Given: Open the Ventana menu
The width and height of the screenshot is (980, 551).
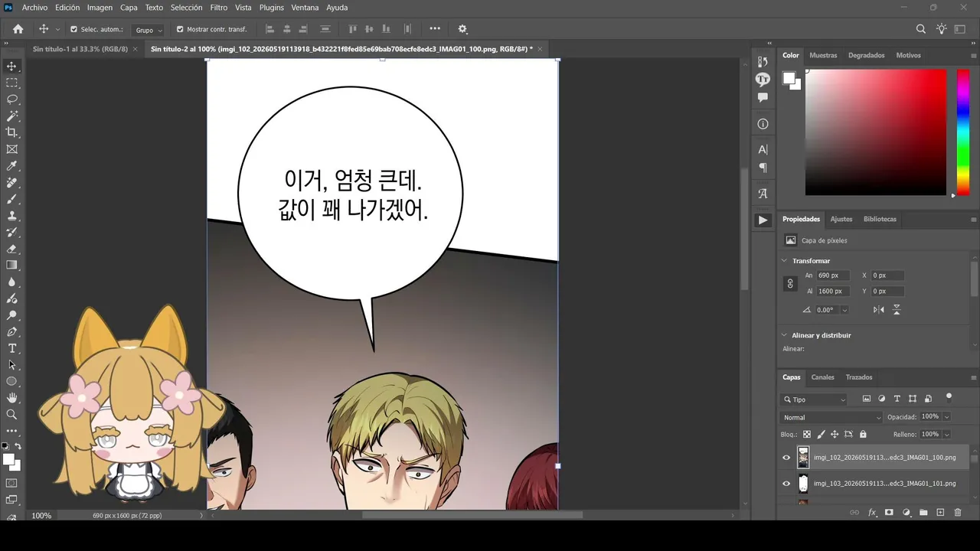Looking at the screenshot, I should tap(305, 8).
